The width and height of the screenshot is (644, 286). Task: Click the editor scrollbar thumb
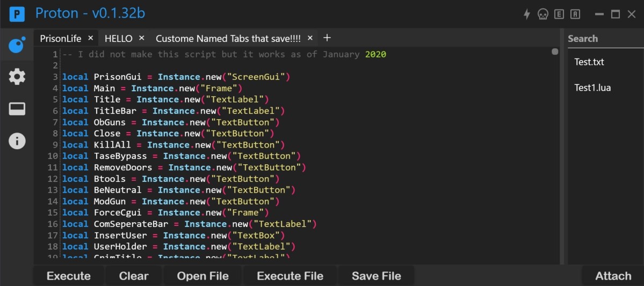[555, 52]
